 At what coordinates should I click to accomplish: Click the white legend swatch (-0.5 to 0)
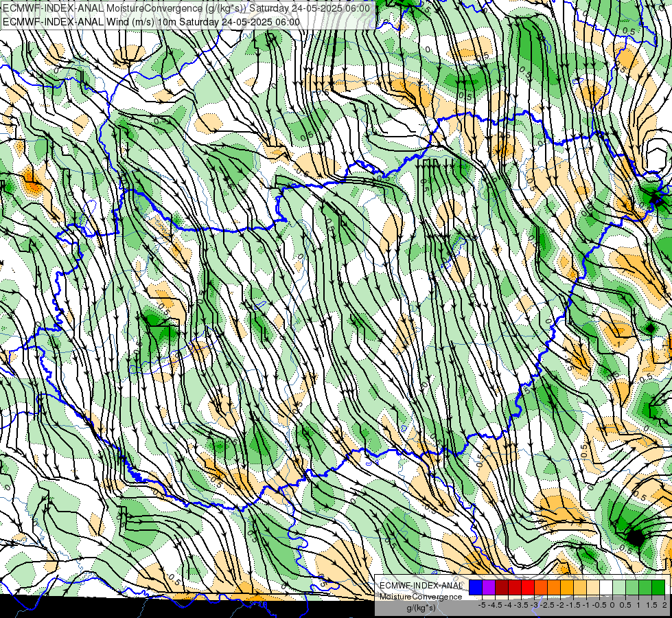coord(606,588)
